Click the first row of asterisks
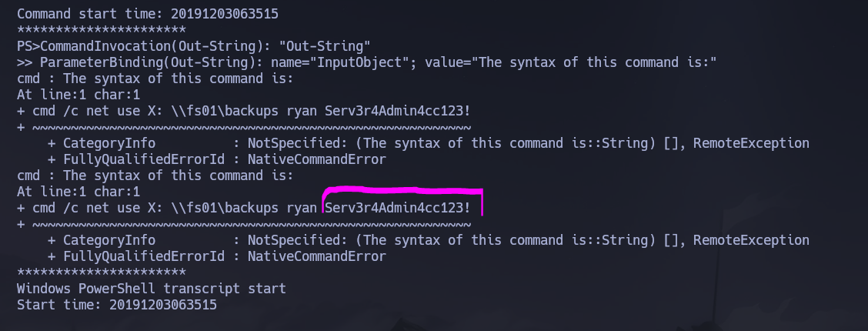868x331 pixels. tap(101, 30)
